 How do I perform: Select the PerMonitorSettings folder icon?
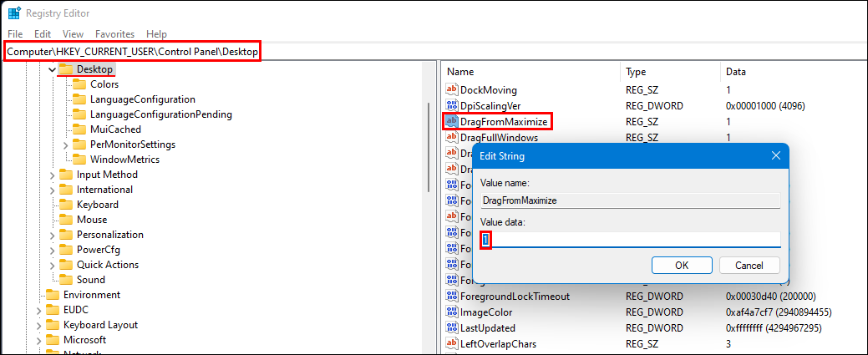pos(79,144)
